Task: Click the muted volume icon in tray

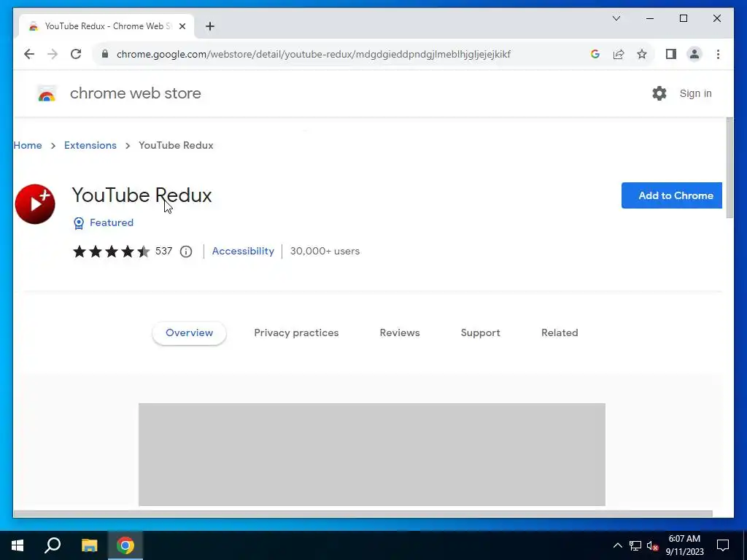Action: pyautogui.click(x=653, y=545)
